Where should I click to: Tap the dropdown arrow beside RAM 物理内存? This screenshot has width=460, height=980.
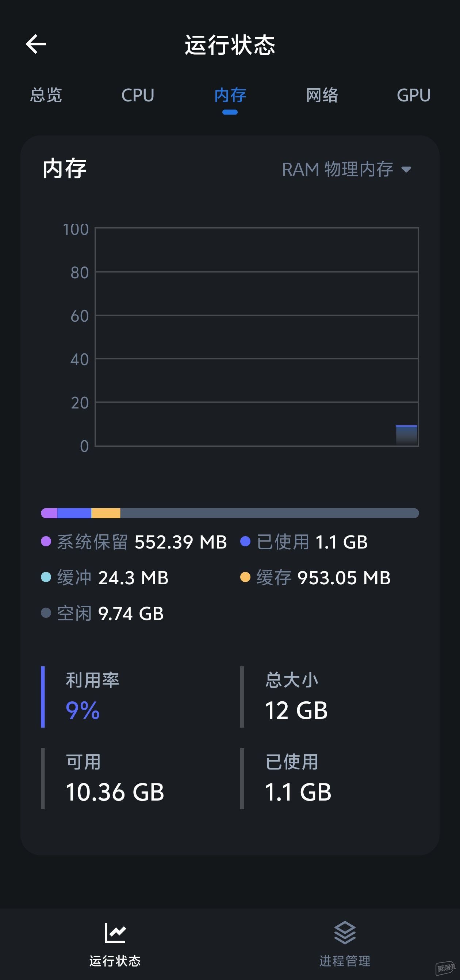[406, 170]
